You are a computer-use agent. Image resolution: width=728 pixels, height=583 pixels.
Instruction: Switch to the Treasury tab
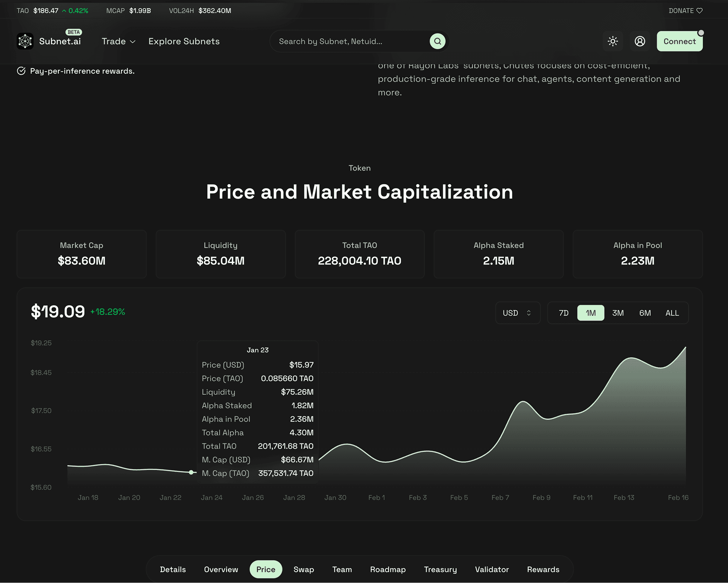point(440,569)
